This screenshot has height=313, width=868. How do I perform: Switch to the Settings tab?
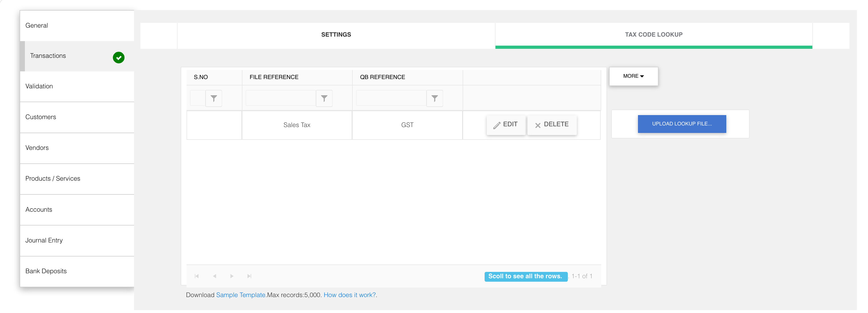pos(336,34)
